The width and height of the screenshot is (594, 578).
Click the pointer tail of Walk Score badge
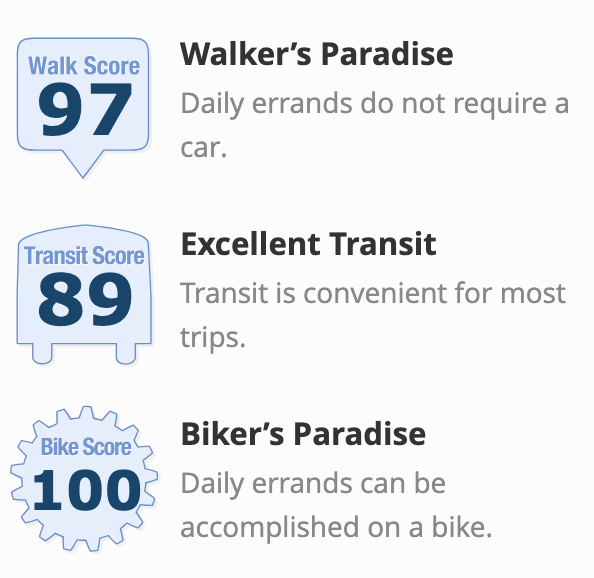pyautogui.click(x=83, y=164)
